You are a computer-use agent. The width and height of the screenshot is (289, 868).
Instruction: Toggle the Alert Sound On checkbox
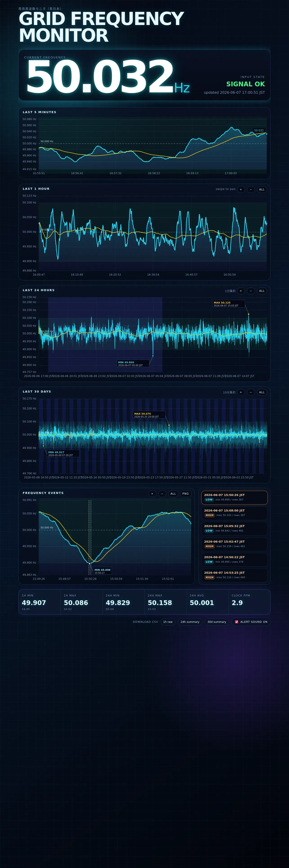click(x=237, y=622)
